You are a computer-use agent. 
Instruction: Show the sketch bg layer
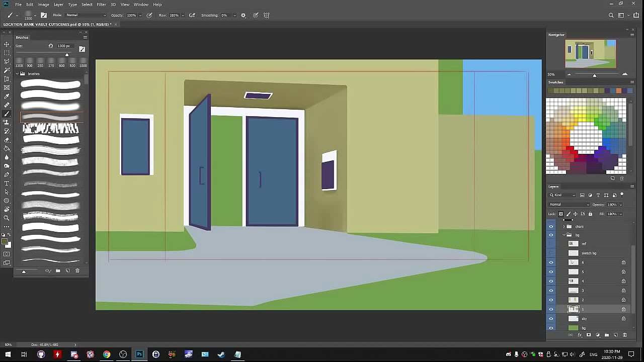[x=551, y=253]
